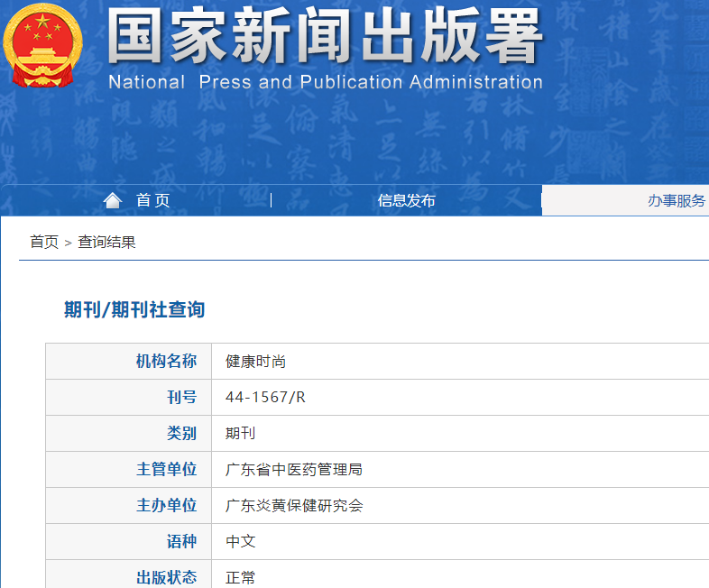Viewport: 709px width, 588px height.
Task: Select the 广东省中医药管理局 value
Action: tap(294, 470)
